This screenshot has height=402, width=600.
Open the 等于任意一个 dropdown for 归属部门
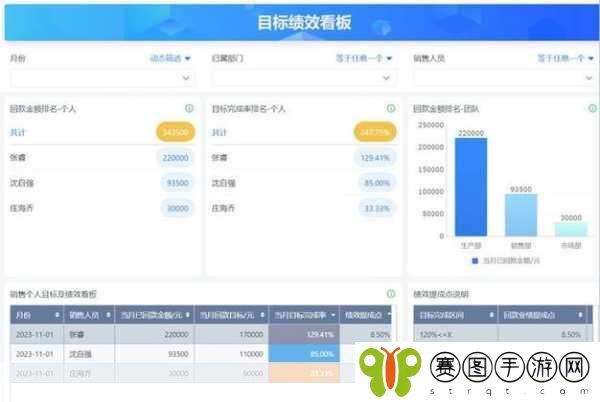[x=364, y=58]
